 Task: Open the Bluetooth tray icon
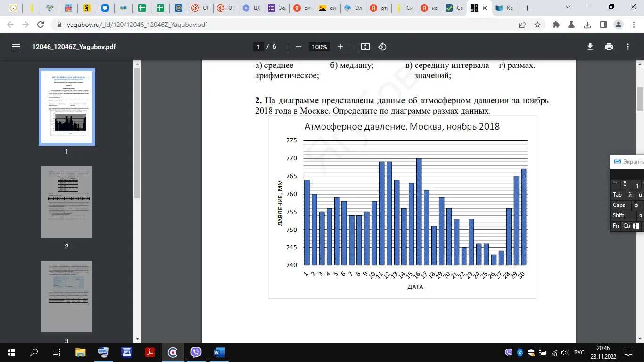[x=520, y=353]
